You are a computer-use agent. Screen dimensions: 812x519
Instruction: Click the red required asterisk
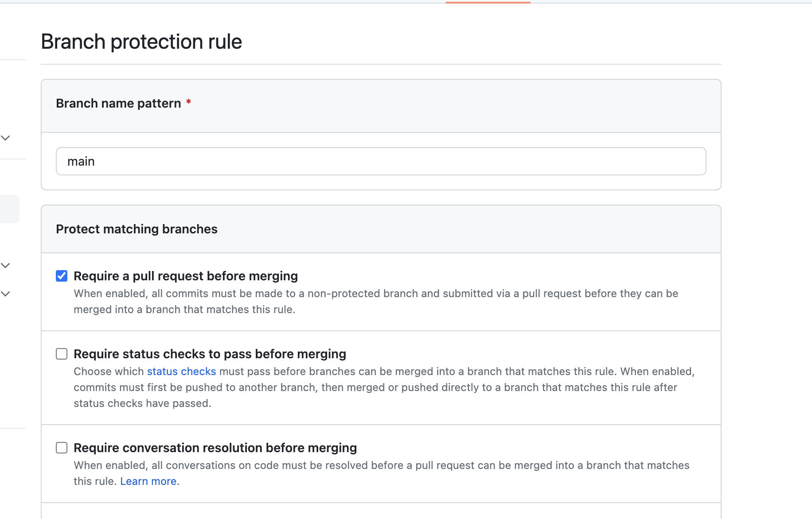[x=188, y=102]
